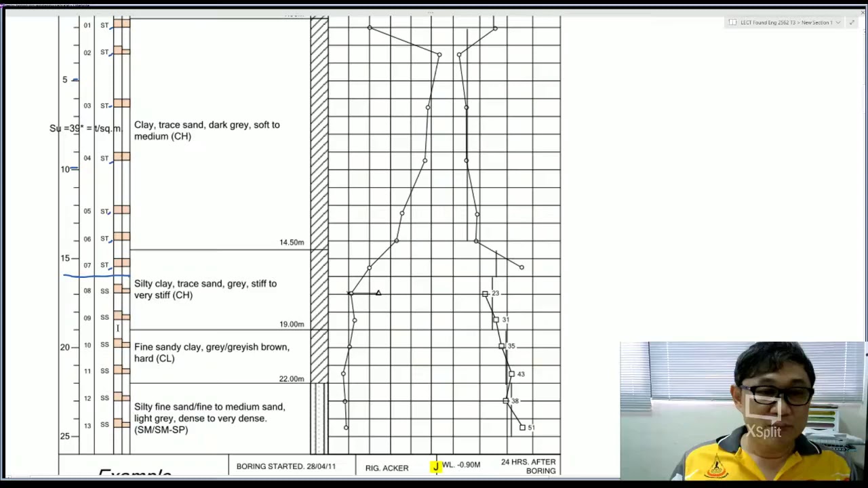
Task: Click sample number 13 SS row
Action: pos(96,425)
